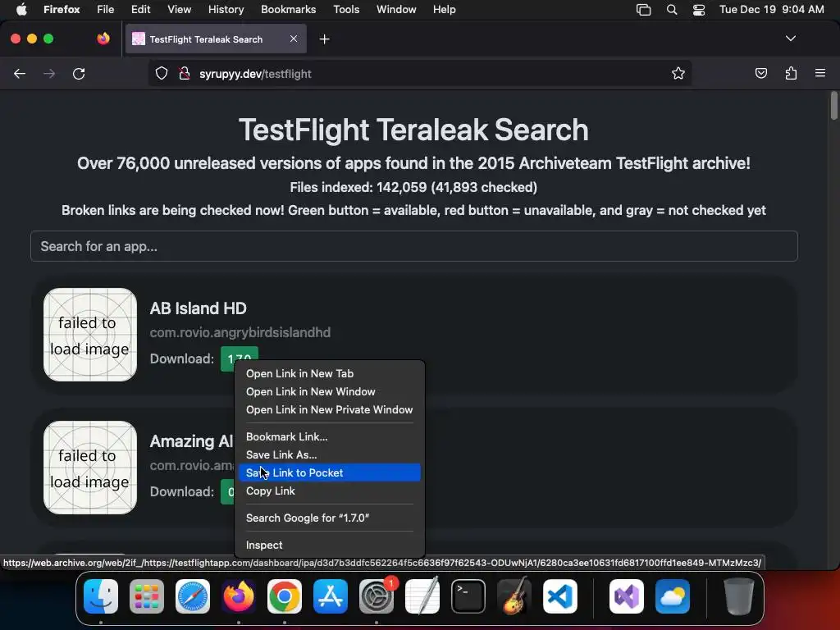Open the Window menu
The width and height of the screenshot is (840, 630).
click(x=396, y=10)
